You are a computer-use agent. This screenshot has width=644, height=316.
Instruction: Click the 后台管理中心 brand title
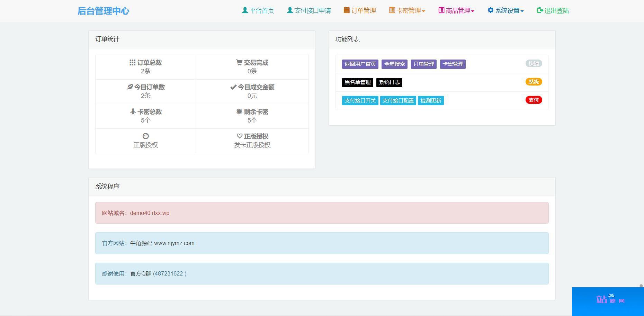[103, 11]
